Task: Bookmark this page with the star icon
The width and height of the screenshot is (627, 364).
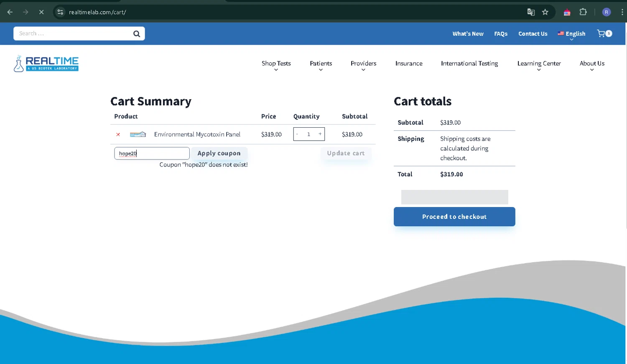Action: pos(545,12)
